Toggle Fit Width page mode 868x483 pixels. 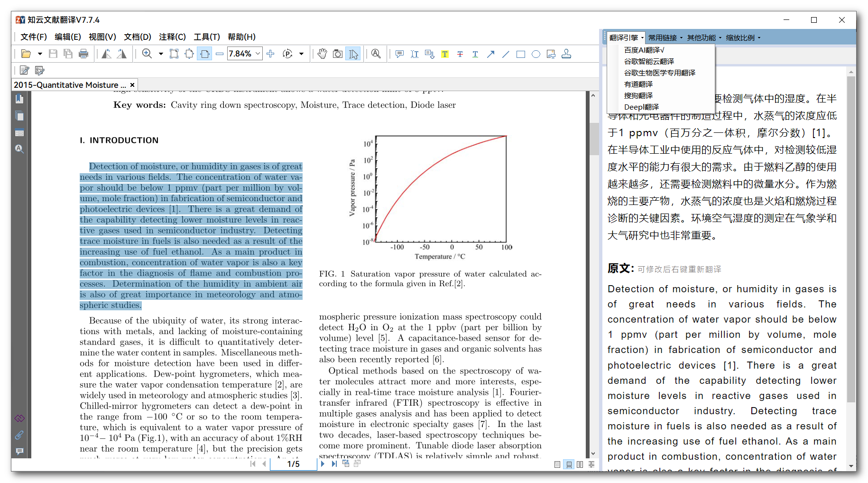click(204, 54)
